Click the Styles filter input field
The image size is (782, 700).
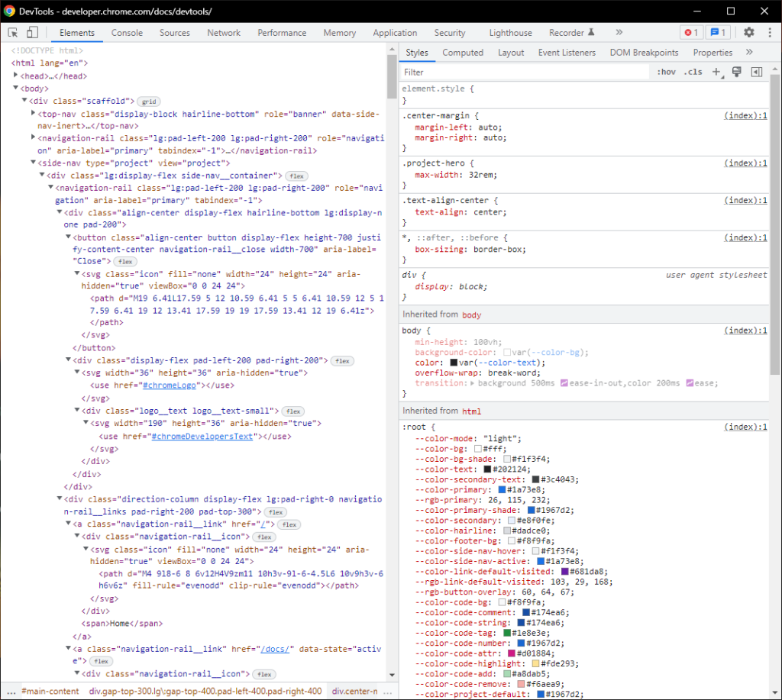click(x=525, y=73)
